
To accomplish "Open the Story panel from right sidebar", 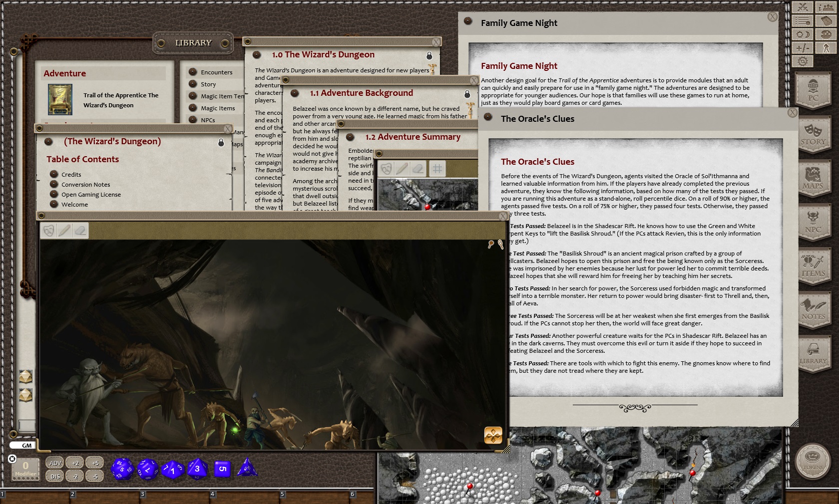I will [814, 134].
